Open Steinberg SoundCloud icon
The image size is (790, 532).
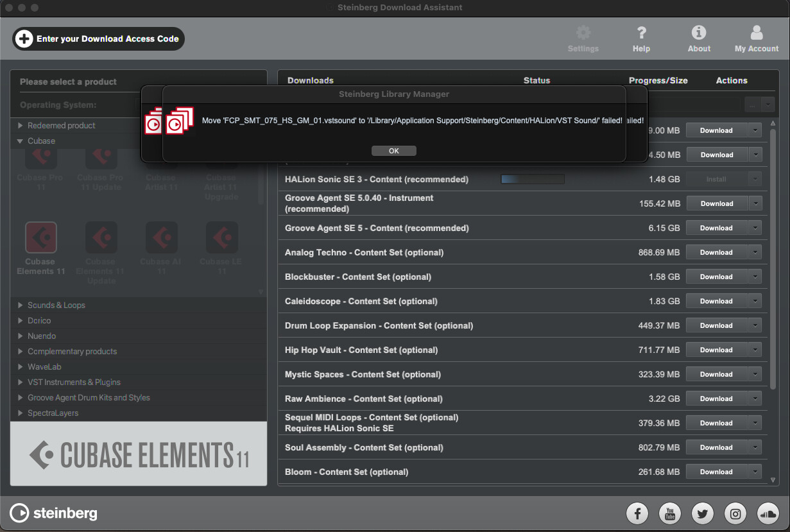pyautogui.click(x=768, y=513)
